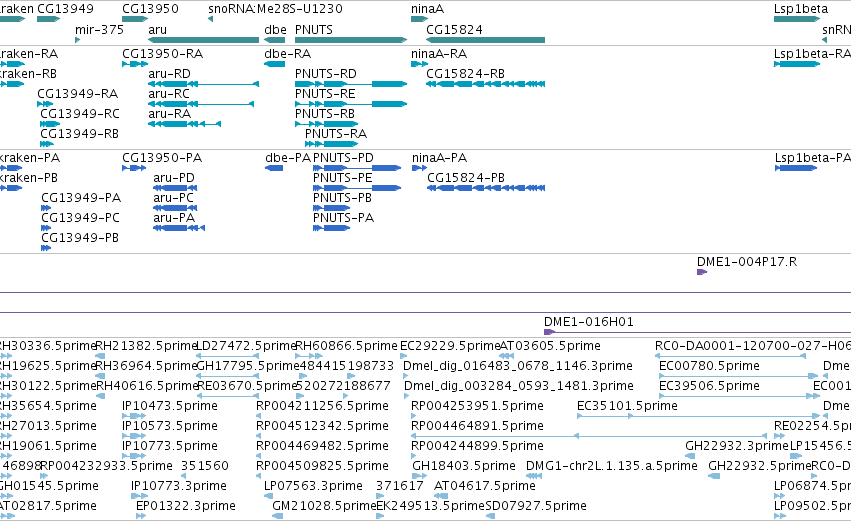The image size is (851, 521).
Task: Open the PNUTS-PA CDS label
Action: click(x=343, y=218)
